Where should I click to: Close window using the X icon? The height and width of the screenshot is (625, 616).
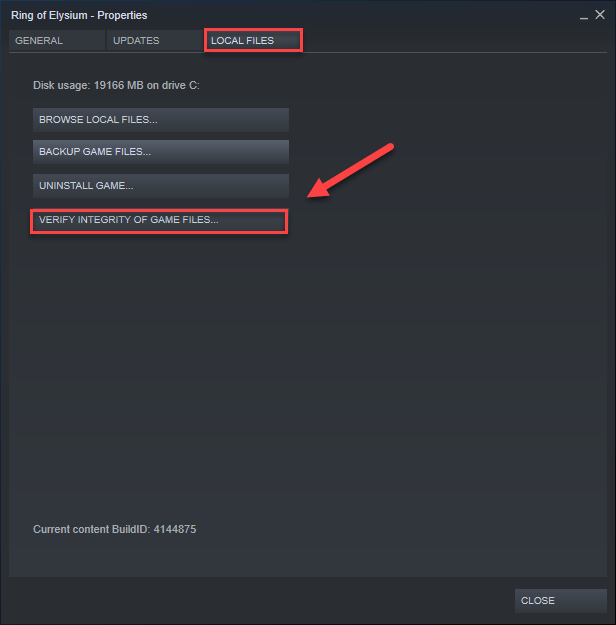click(x=600, y=15)
